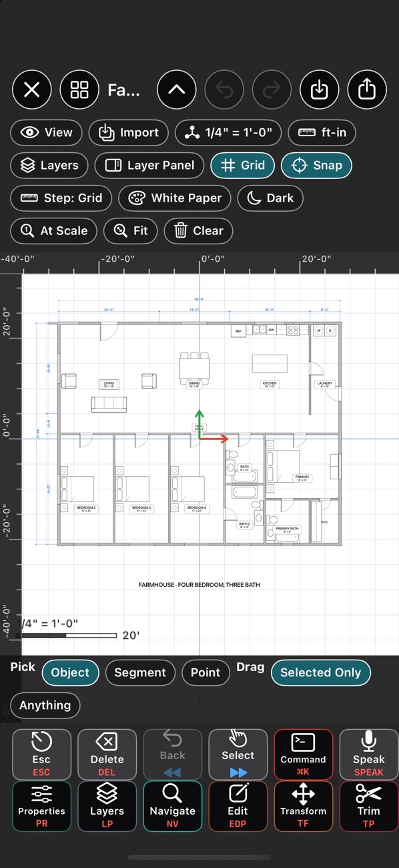Open the Edit tool tab

[238, 806]
